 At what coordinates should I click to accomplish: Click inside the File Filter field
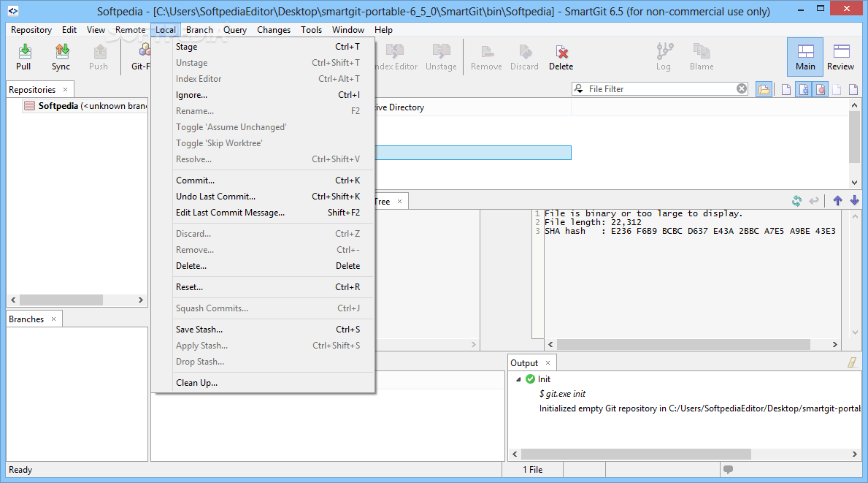click(661, 88)
